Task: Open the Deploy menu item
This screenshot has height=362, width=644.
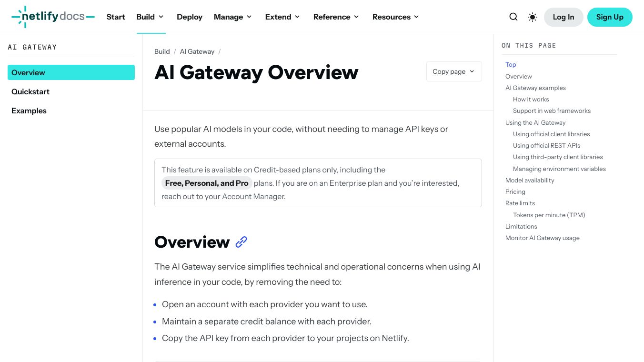Action: coord(190,17)
